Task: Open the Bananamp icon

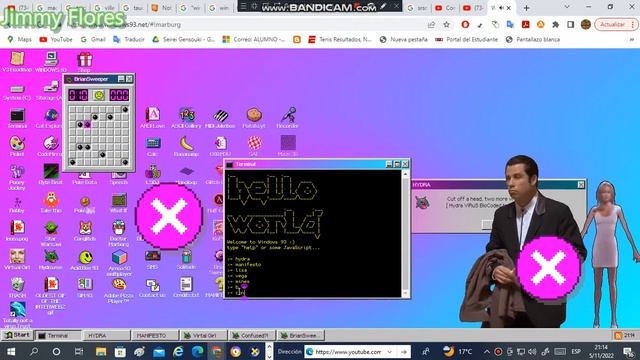Action: pos(186,147)
